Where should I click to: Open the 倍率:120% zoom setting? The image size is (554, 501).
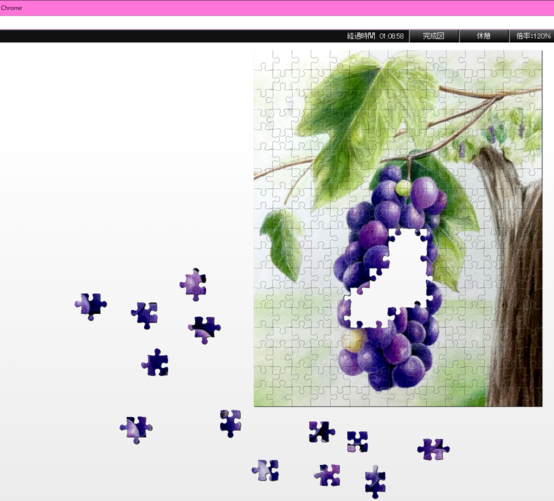point(533,36)
